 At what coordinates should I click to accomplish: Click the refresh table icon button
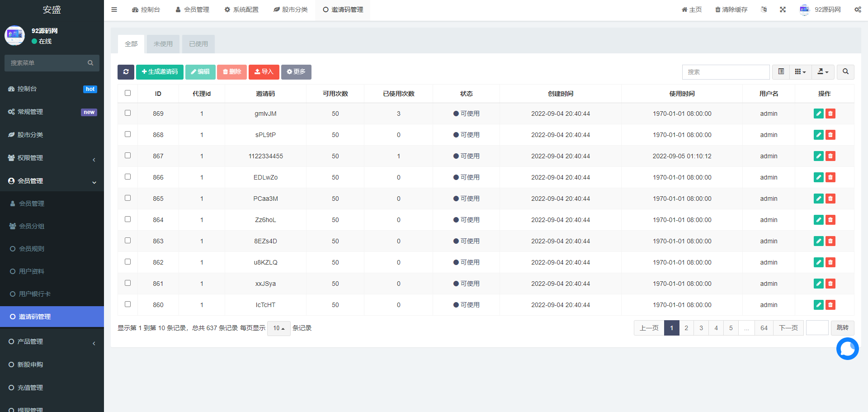pyautogui.click(x=126, y=72)
